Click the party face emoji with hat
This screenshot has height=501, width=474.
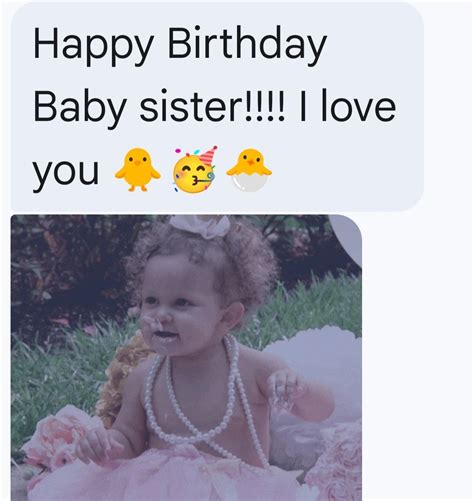coord(194,169)
